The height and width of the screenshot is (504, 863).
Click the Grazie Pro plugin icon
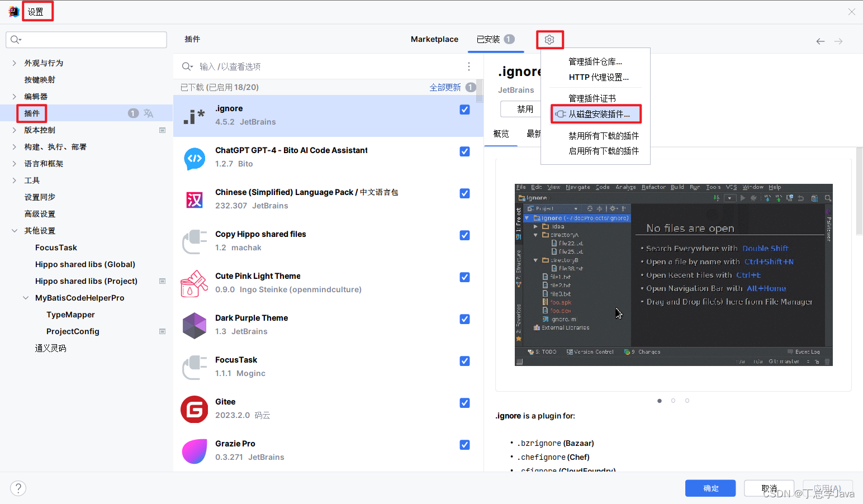pos(195,451)
